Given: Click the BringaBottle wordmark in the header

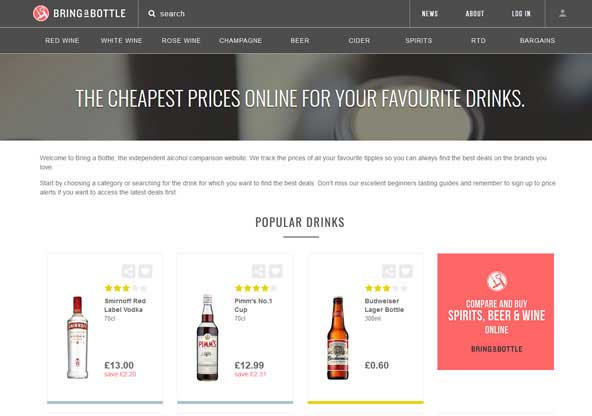Looking at the screenshot, I should [x=89, y=14].
